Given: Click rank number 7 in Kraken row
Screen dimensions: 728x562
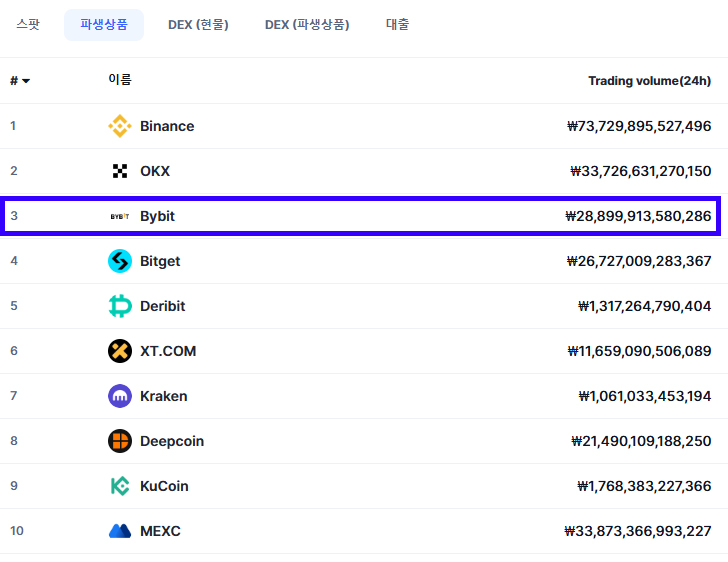Looking at the screenshot, I should tap(14, 396).
